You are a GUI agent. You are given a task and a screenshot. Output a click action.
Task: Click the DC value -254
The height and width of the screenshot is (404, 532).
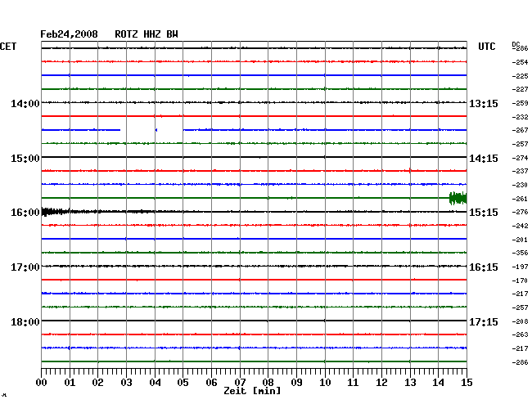click(520, 62)
